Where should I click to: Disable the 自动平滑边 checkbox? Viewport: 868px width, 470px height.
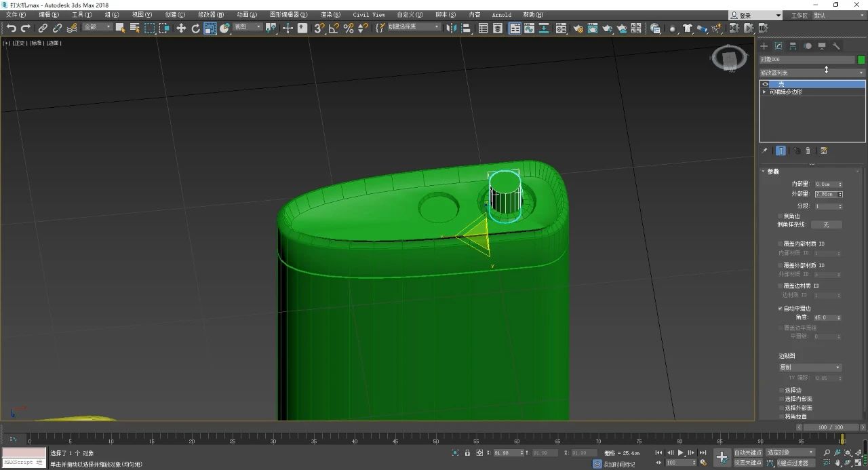pyautogui.click(x=780, y=309)
